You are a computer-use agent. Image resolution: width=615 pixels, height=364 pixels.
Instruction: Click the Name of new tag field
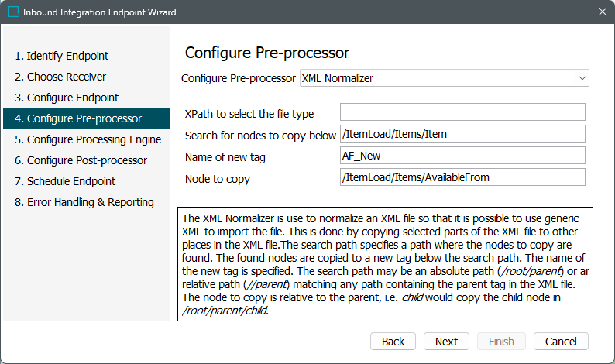462,156
